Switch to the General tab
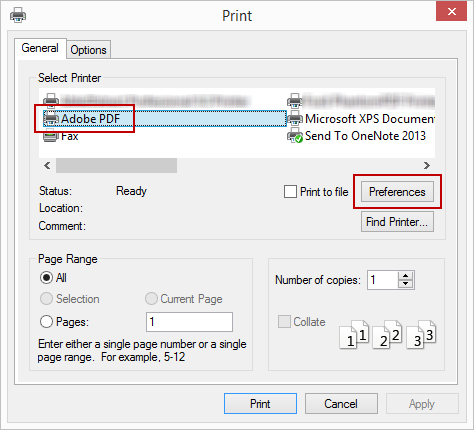This screenshot has height=430, width=474. click(x=40, y=48)
